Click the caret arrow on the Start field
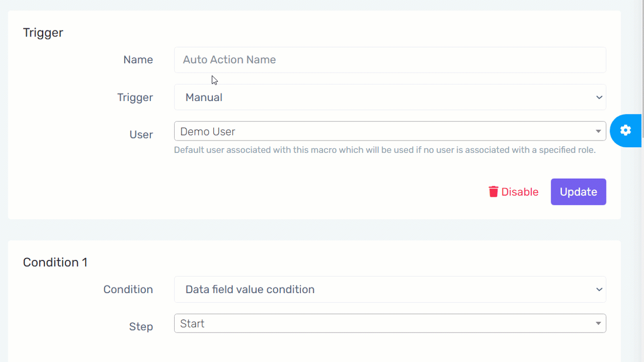Viewport: 644px width, 362px height. click(598, 323)
